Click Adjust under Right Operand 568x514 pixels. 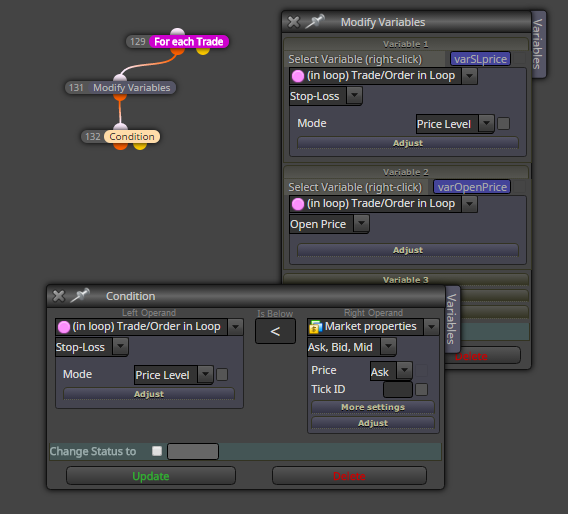373,423
